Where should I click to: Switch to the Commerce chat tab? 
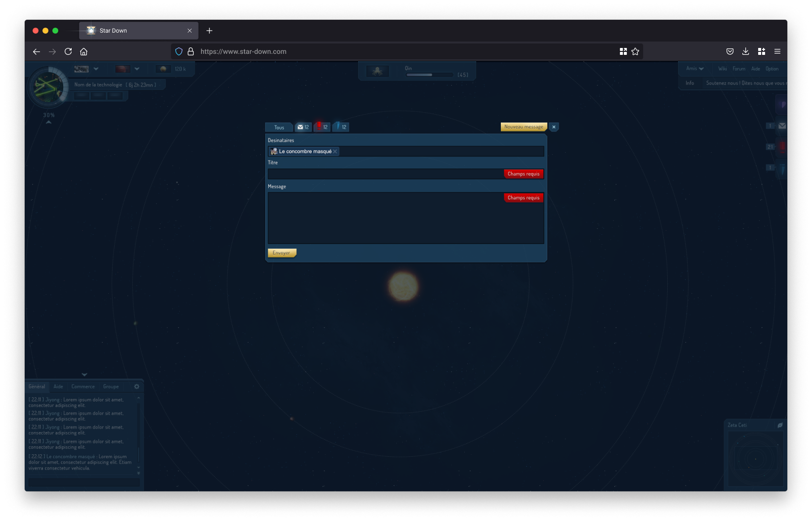[x=83, y=387]
